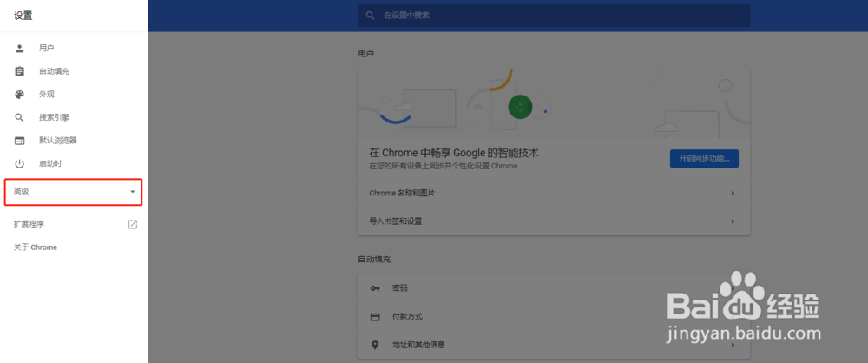Image resolution: width=868 pixels, height=363 pixels.
Task: Click the browser window icon beside 默认浏览器
Action: click(x=19, y=141)
